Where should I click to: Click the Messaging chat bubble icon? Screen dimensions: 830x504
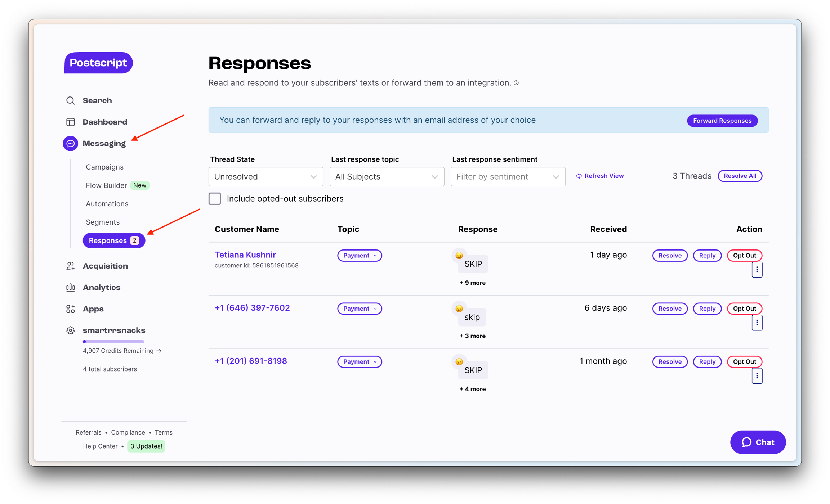click(70, 143)
